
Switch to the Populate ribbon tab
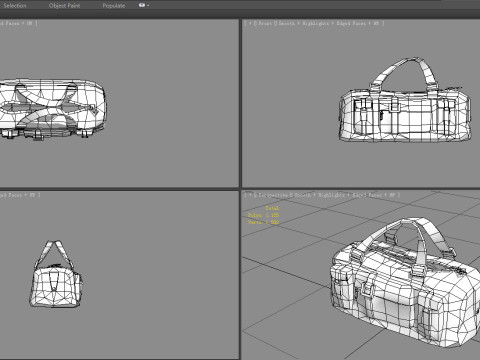point(114,6)
